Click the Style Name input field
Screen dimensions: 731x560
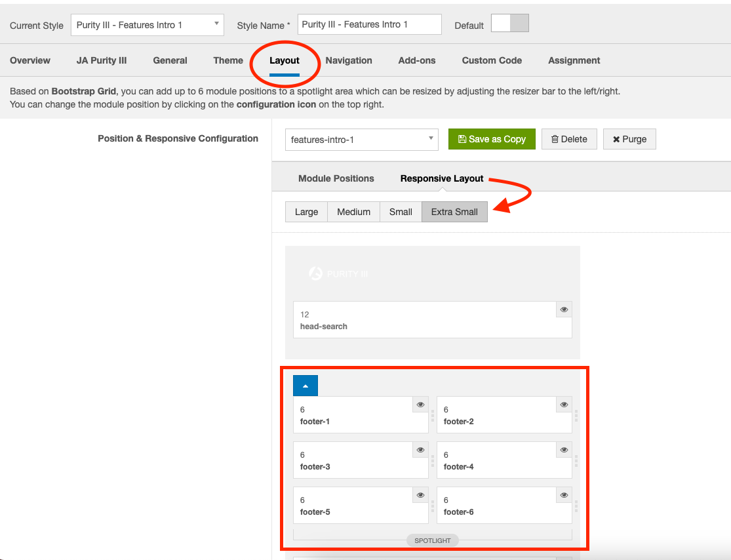click(x=369, y=24)
